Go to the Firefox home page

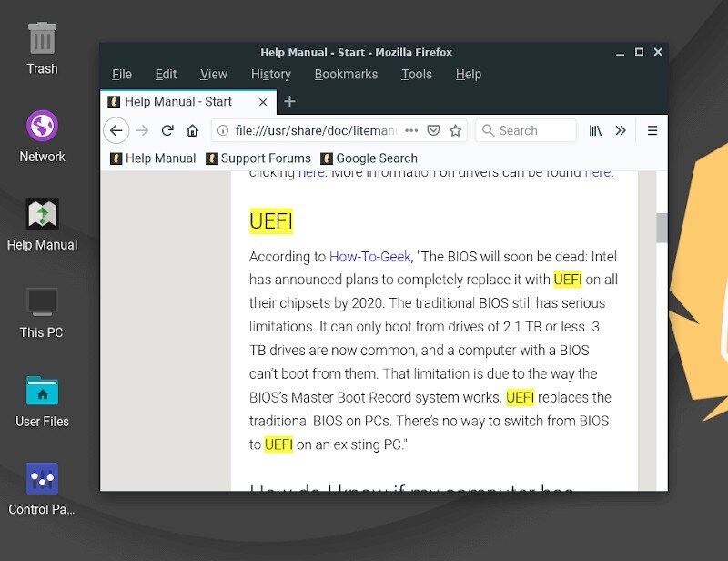tap(192, 130)
